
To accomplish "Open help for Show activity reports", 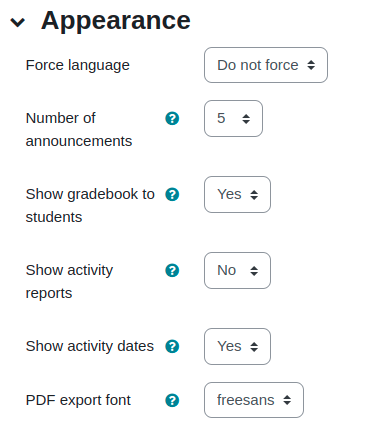I will tap(172, 270).
